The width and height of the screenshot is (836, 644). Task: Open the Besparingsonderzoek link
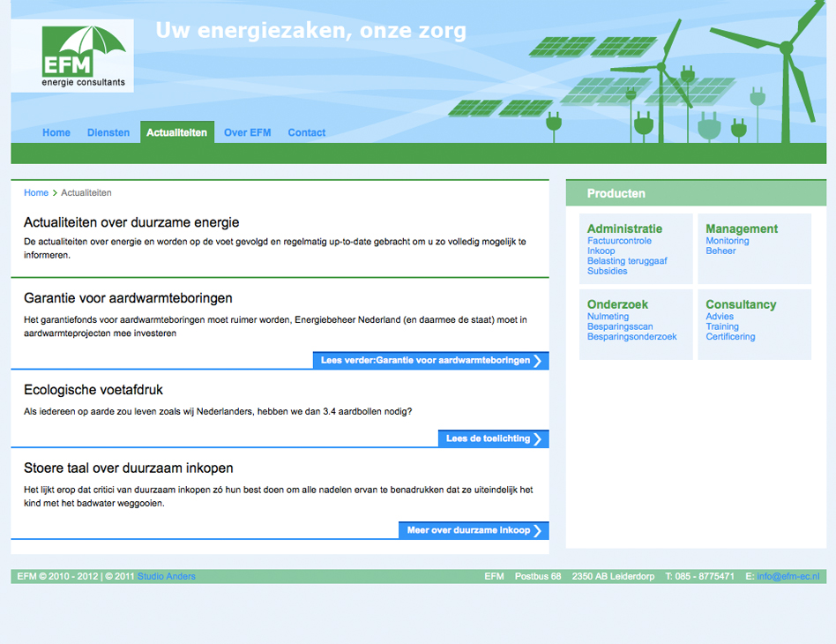point(631,337)
